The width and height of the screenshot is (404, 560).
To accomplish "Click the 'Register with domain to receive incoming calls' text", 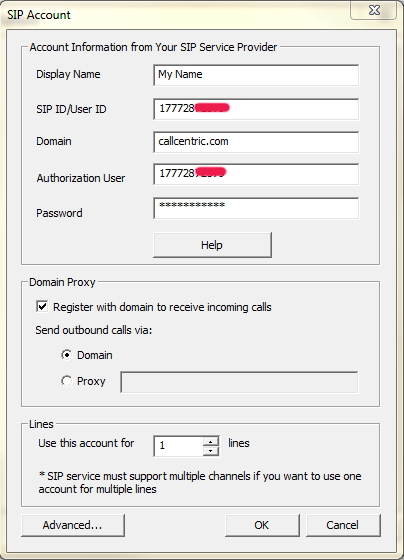I will 162,307.
